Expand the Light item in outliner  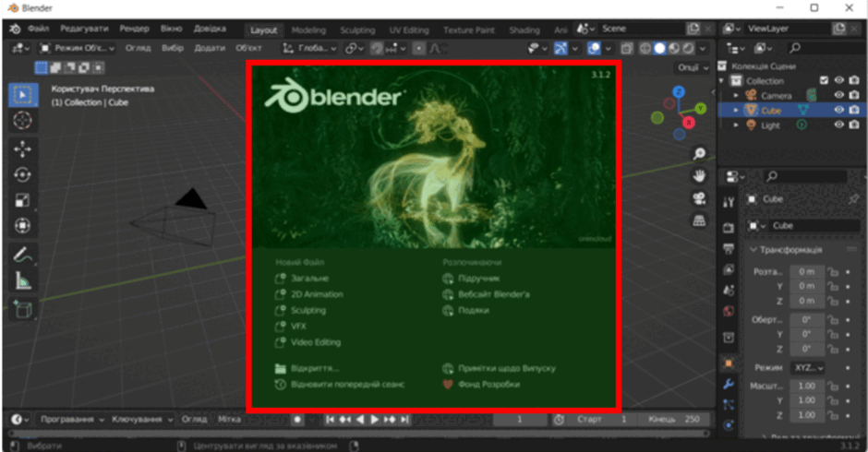[x=736, y=125]
